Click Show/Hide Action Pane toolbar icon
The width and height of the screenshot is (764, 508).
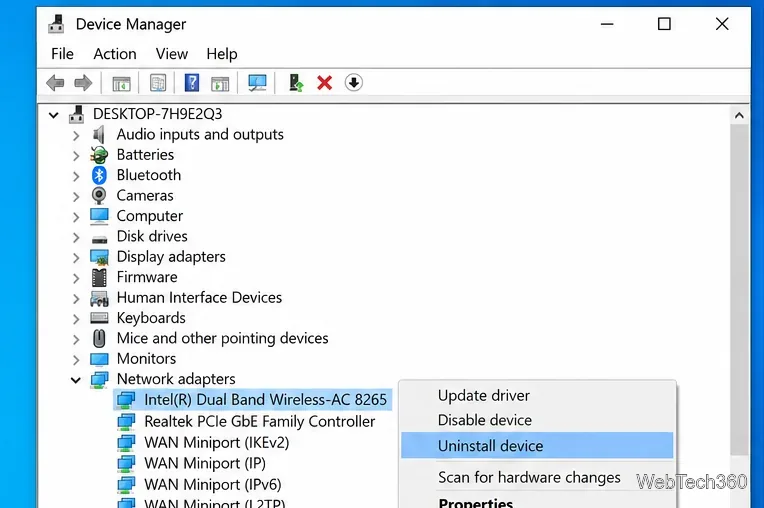click(x=220, y=83)
